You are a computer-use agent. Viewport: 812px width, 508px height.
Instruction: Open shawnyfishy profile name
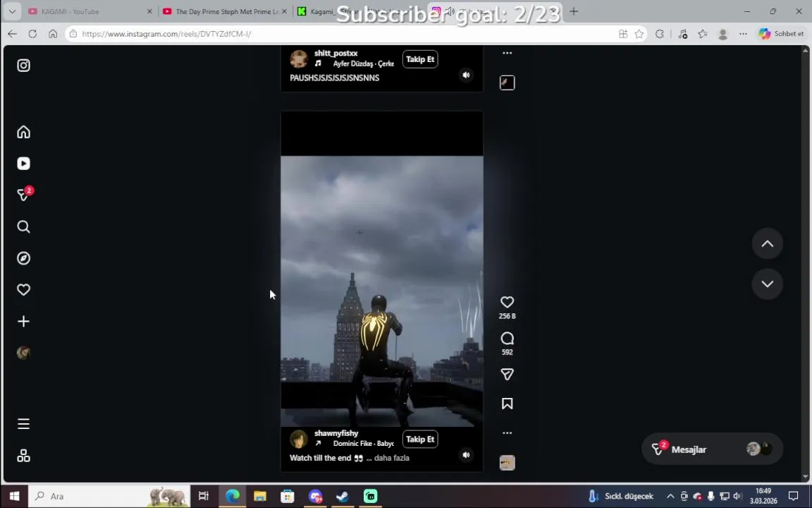coord(336,433)
